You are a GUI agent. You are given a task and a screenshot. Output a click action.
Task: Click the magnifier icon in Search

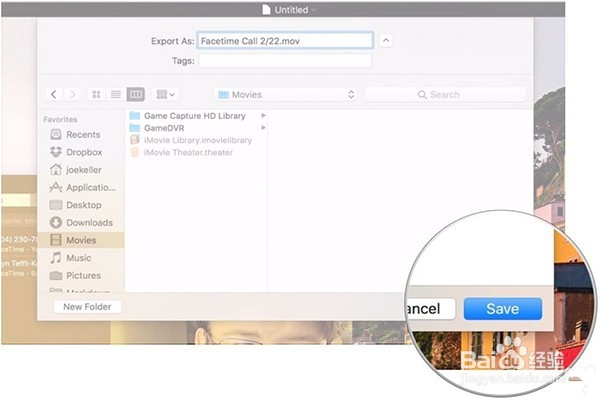click(x=422, y=95)
